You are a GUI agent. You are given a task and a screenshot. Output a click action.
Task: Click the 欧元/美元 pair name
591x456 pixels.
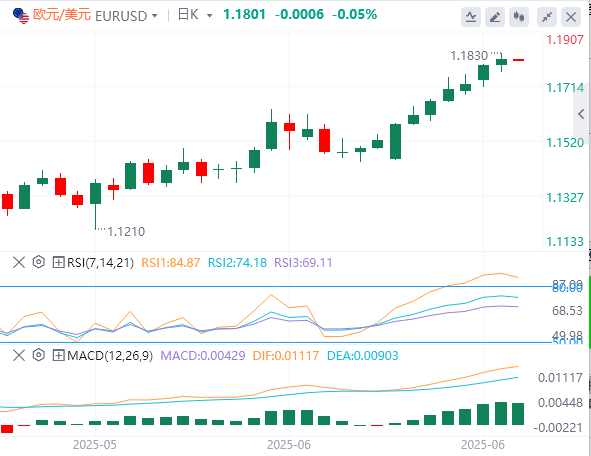coord(61,15)
